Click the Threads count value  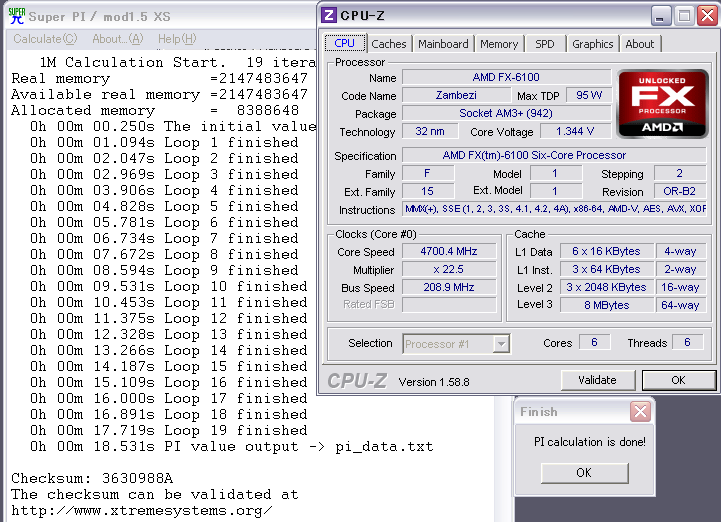[x=687, y=342]
